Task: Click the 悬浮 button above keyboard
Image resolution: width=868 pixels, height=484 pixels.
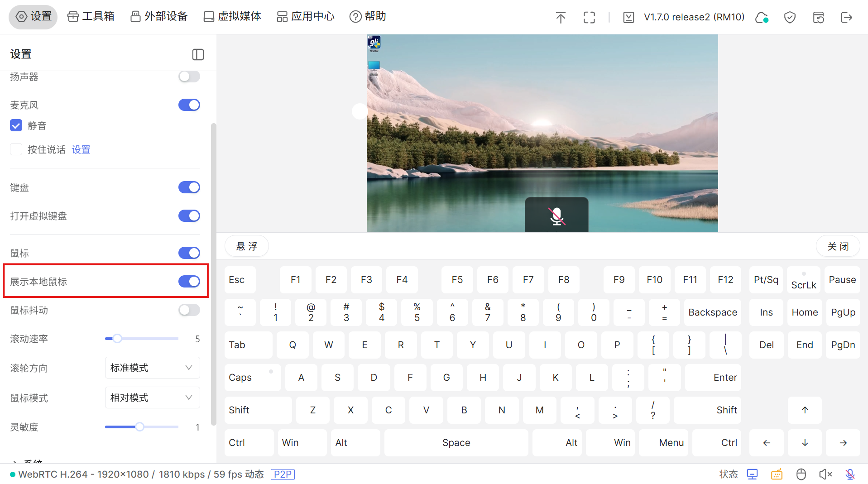Action: point(247,246)
